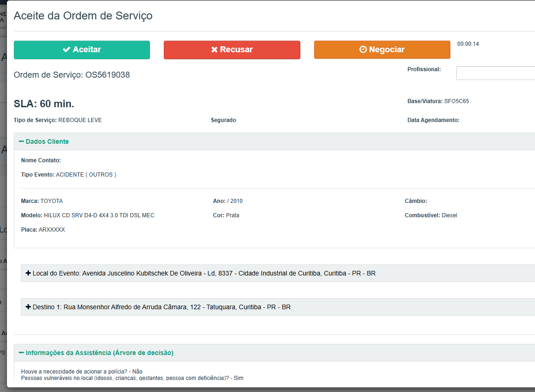Click the X icon on Recusar
This screenshot has height=392, width=535.
214,50
